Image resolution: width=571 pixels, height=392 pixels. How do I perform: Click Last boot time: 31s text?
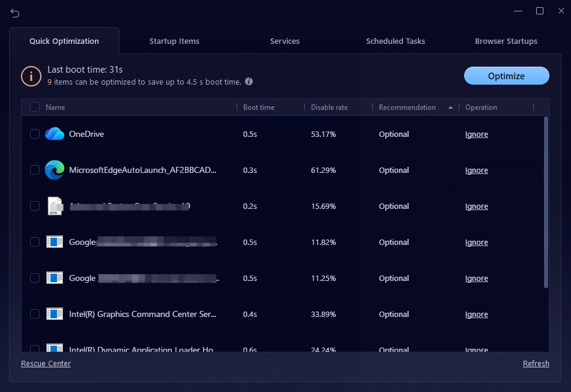coord(85,70)
